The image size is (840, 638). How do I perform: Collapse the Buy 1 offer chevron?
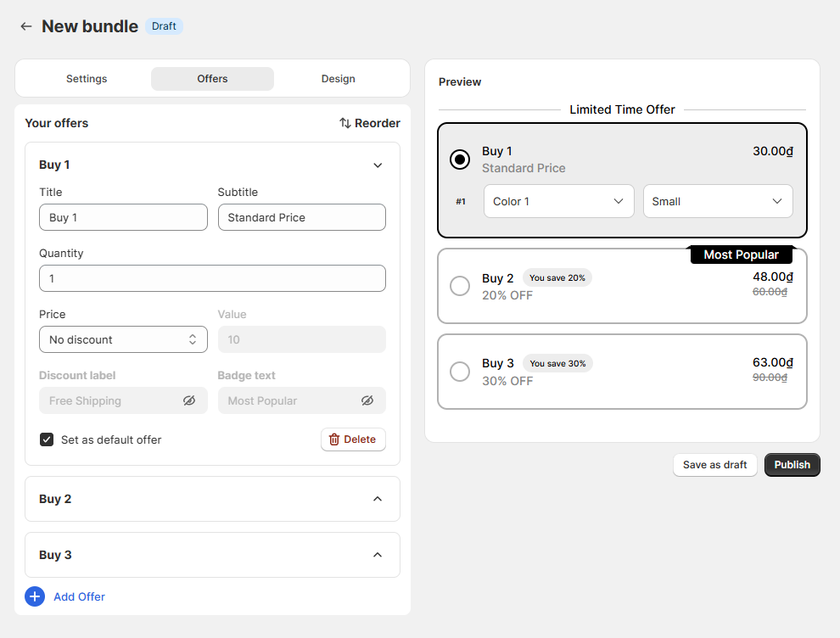point(378,165)
